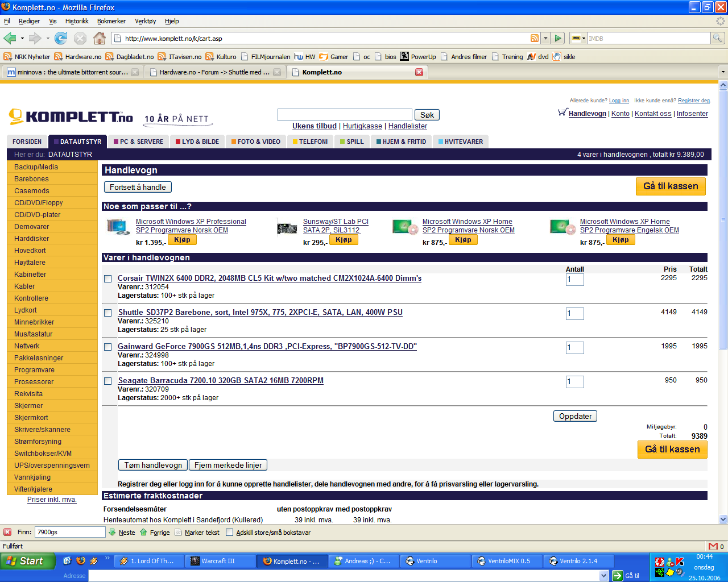Close the Komplett.no tab
728x582 pixels.
click(419, 72)
